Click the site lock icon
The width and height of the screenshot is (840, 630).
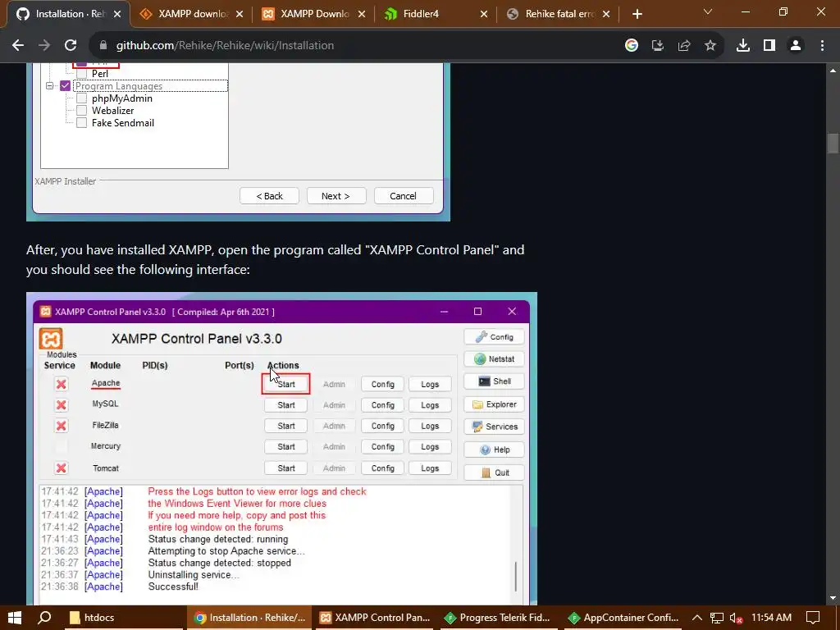coord(103,46)
